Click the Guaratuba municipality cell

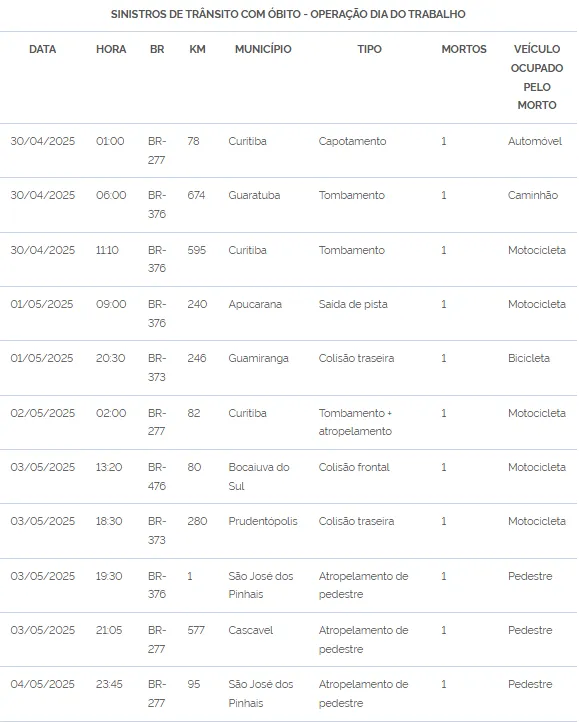(x=254, y=195)
